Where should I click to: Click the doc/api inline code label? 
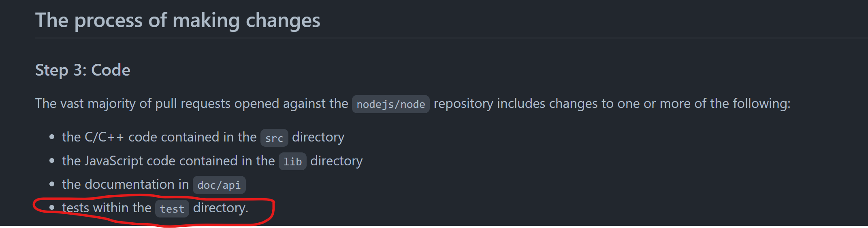[219, 185]
